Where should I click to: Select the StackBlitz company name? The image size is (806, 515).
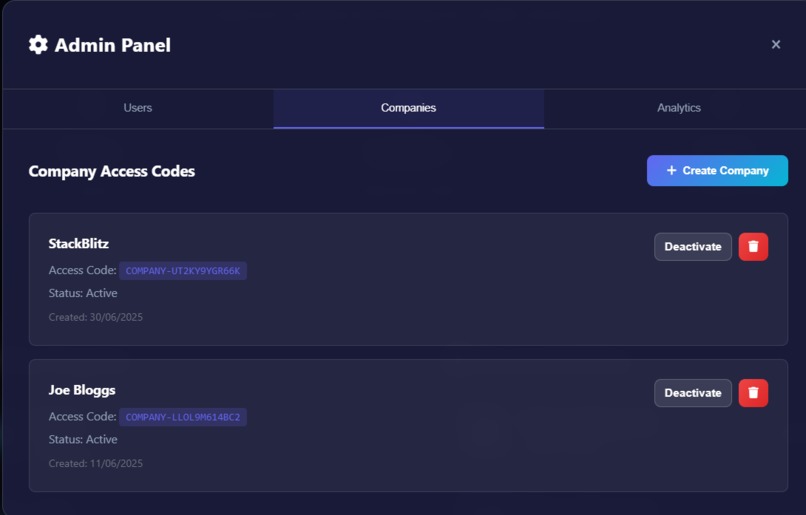pos(79,244)
